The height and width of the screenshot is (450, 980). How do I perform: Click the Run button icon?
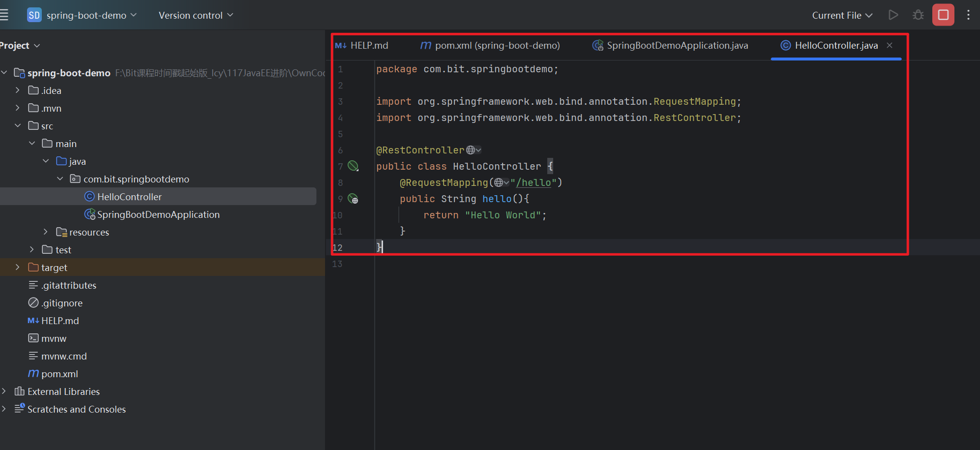893,15
